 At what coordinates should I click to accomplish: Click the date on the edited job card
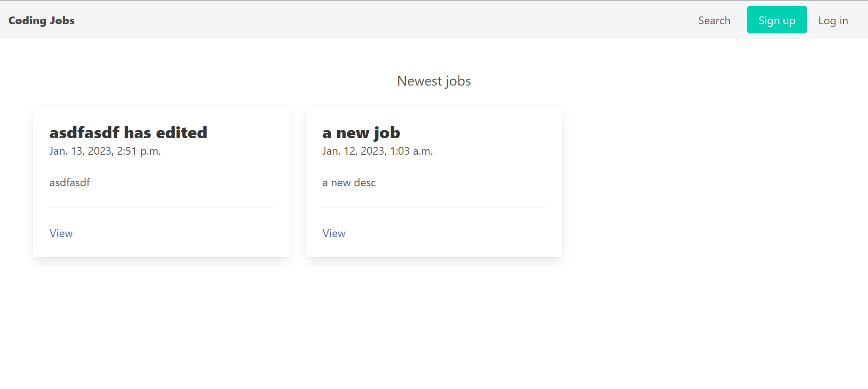105,151
